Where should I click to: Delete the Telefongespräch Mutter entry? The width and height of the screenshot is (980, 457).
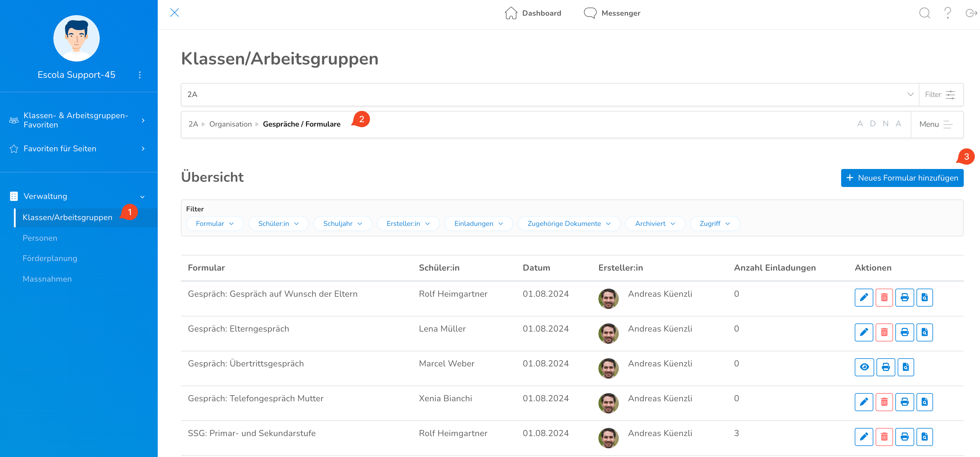(884, 402)
